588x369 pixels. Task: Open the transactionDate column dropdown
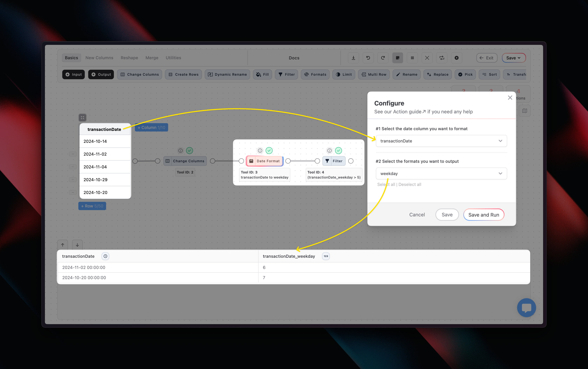[441, 141]
